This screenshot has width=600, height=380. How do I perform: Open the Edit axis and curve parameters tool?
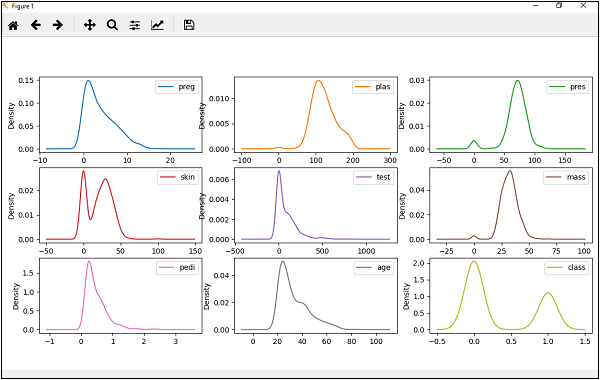coord(157,25)
